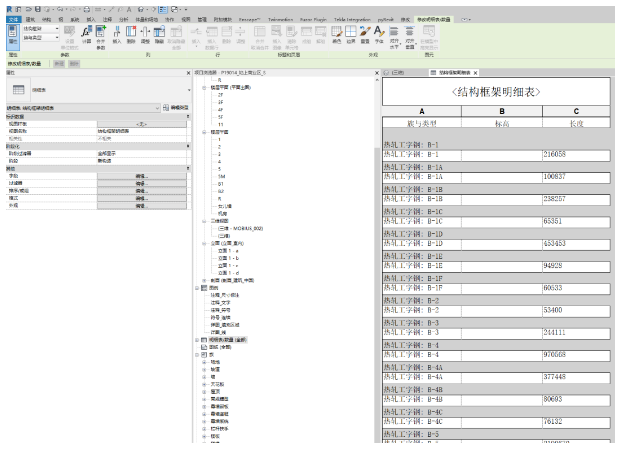This screenshot has height=451, width=624.
Task: Close the project browser panel
Action: pos(376,73)
